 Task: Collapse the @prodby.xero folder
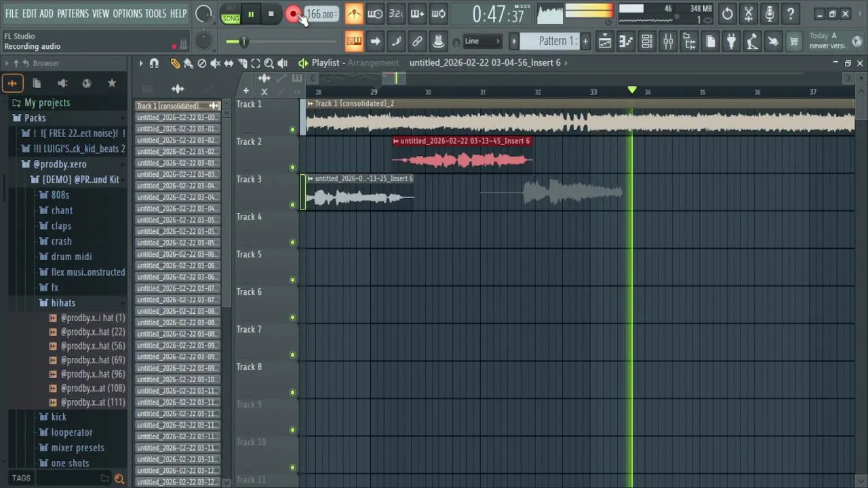60,164
